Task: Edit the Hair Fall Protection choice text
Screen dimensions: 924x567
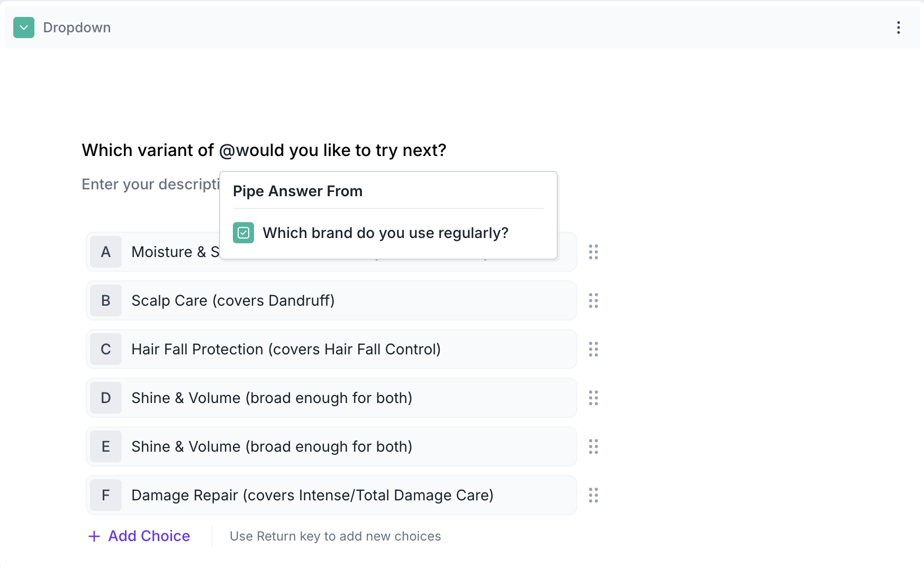Action: pyautogui.click(x=286, y=350)
